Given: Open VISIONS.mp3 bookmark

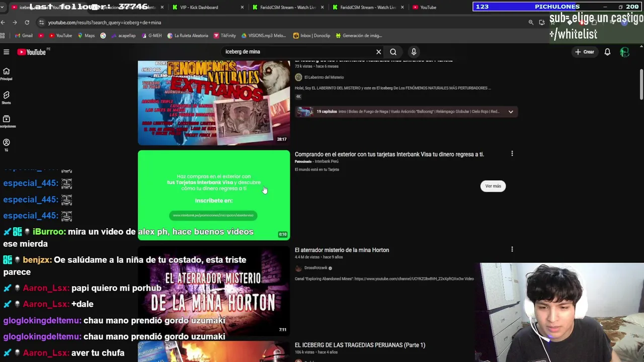Looking at the screenshot, I should click(263, 35).
